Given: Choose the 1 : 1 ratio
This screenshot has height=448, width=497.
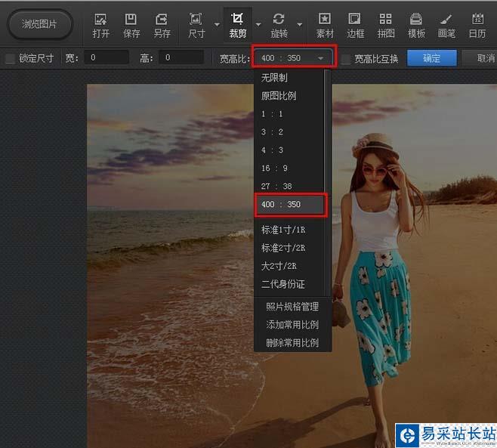Looking at the screenshot, I should coord(289,114).
